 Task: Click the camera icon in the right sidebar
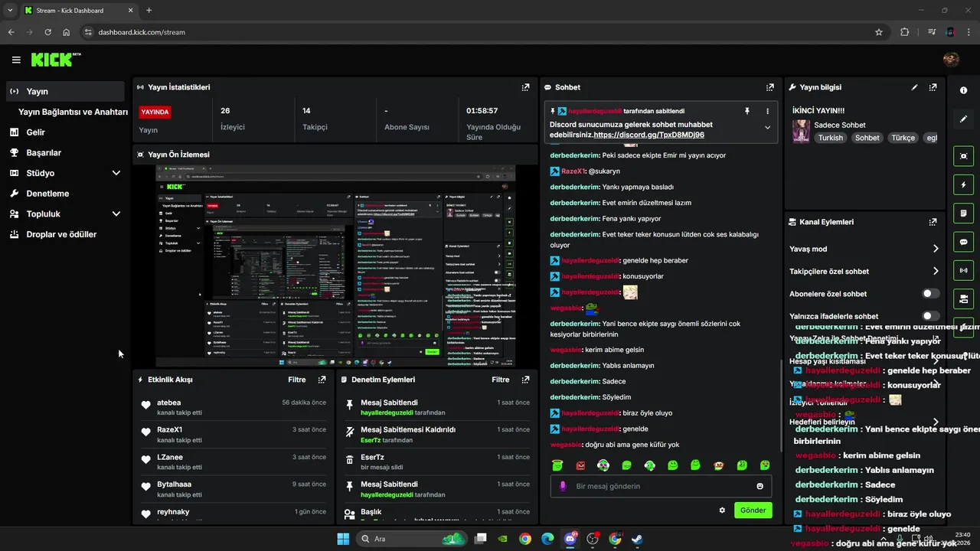pyautogui.click(x=963, y=298)
